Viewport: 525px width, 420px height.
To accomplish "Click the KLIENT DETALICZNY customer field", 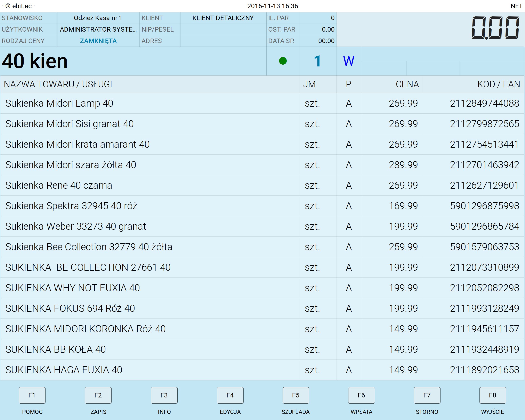I will click(223, 18).
